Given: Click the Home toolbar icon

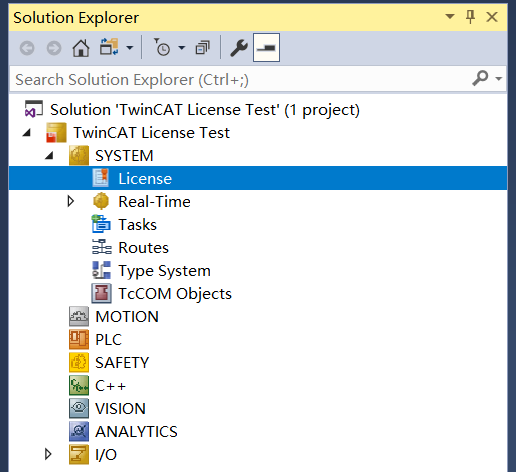Looking at the screenshot, I should (x=81, y=48).
